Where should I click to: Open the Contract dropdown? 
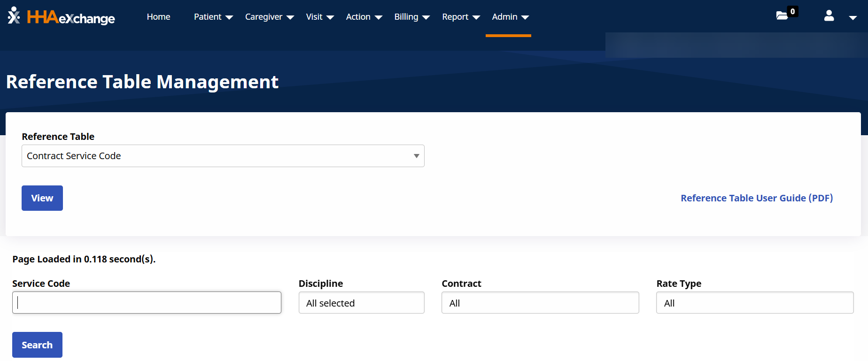pos(540,303)
